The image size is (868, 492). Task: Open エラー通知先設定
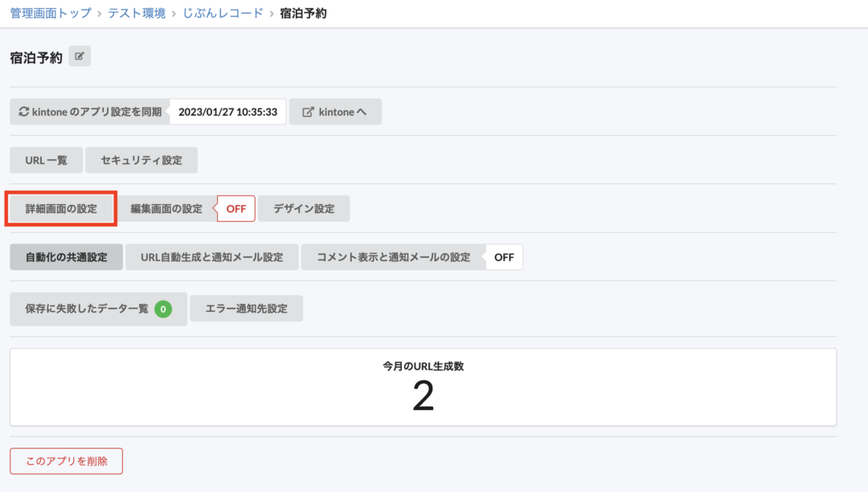click(x=246, y=308)
